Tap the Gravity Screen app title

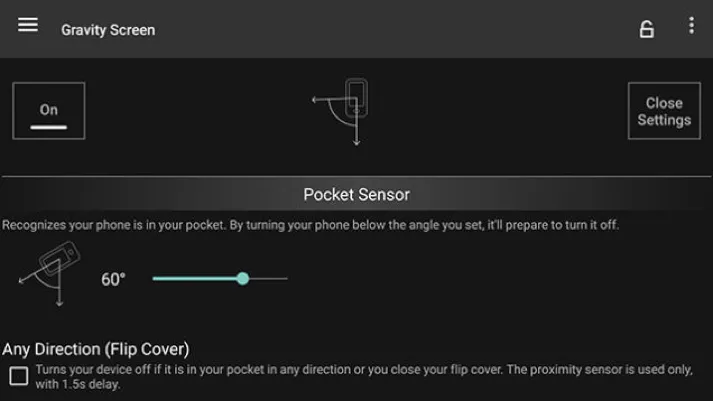coord(108,29)
